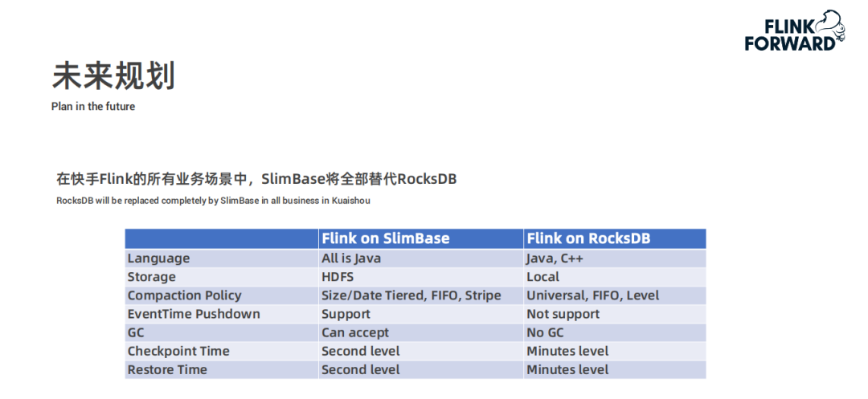Screen dimensions: 868x399
Task: Select the "Checkpoint Time" row label
Action: 178,351
